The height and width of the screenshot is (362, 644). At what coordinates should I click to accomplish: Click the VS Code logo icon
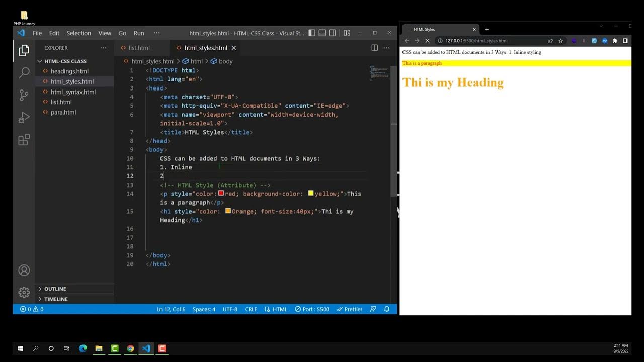21,33
